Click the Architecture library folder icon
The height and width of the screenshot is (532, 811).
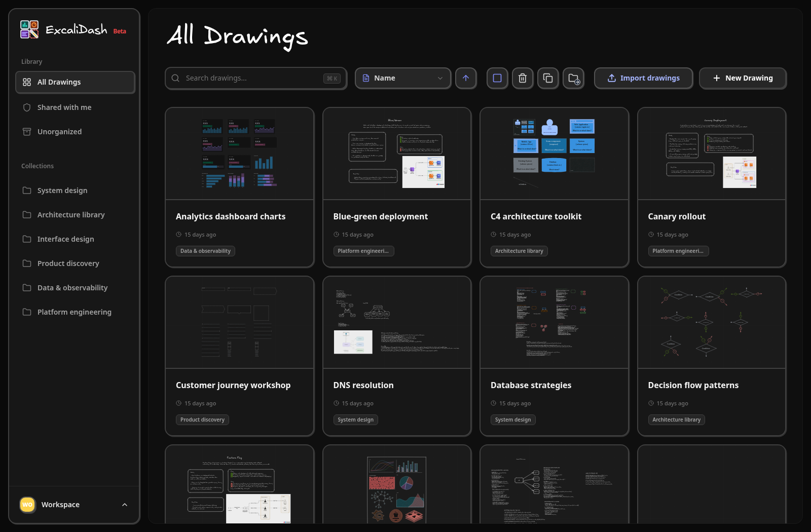pyautogui.click(x=27, y=215)
